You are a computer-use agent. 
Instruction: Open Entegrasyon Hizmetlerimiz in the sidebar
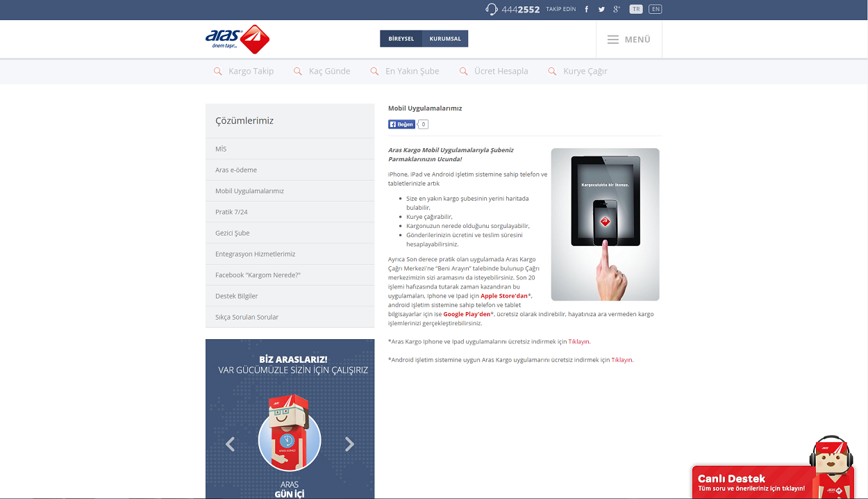[290, 254]
